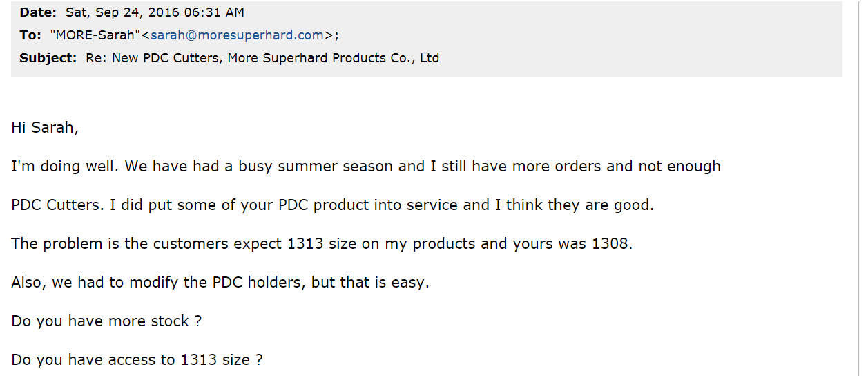Click the bold To label

(30, 35)
